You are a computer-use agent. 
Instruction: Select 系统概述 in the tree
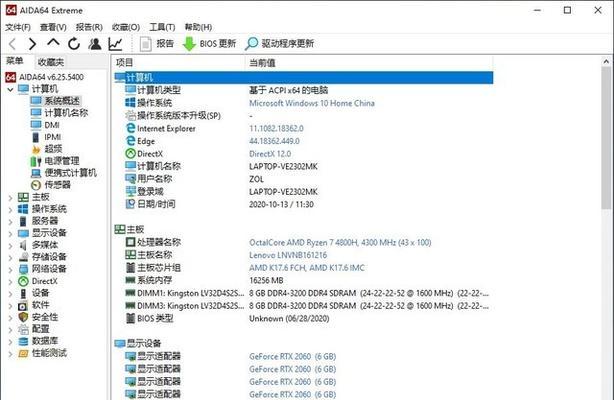[55, 101]
